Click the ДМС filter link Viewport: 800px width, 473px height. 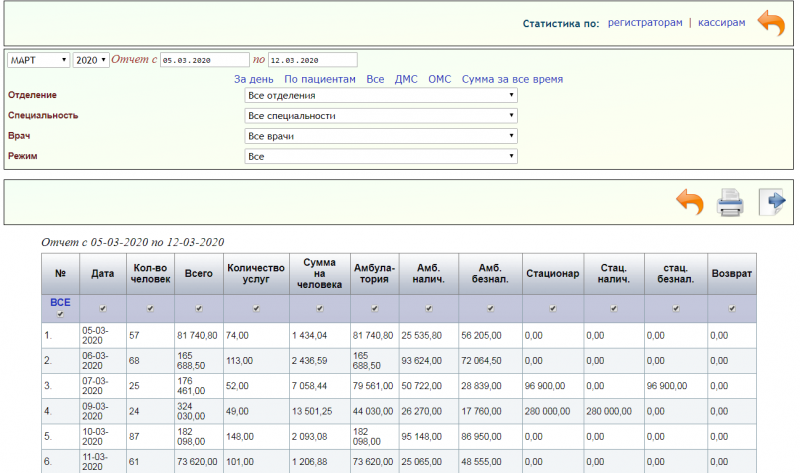(406, 78)
